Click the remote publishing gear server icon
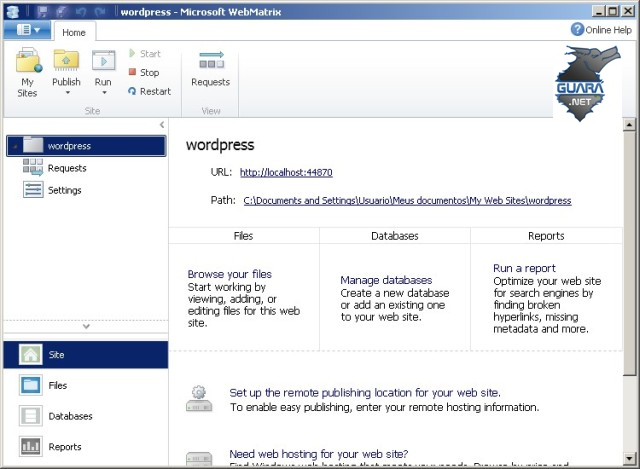Screen dimensions: 640x469 coord(199,398)
